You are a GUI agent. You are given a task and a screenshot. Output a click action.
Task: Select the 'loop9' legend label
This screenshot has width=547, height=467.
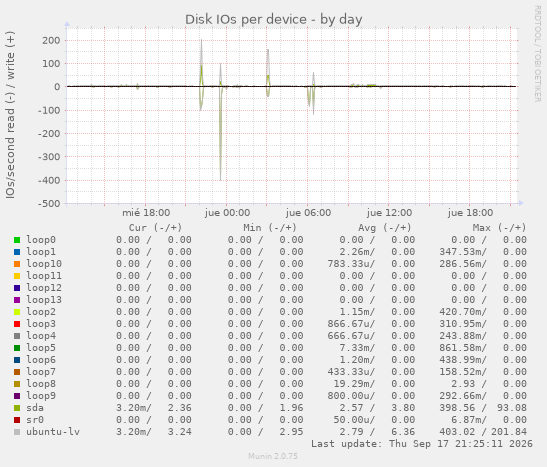pyautogui.click(x=41, y=396)
